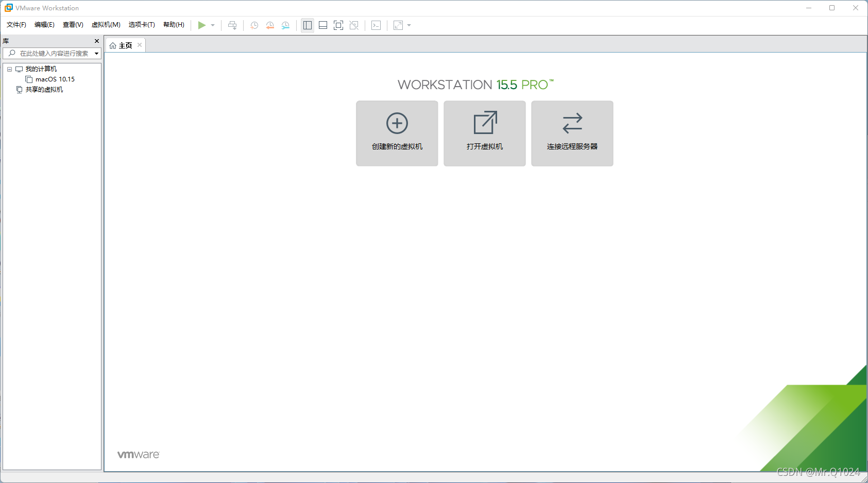Open the 选项卡(T) menu
This screenshot has height=483, width=868.
(142, 25)
